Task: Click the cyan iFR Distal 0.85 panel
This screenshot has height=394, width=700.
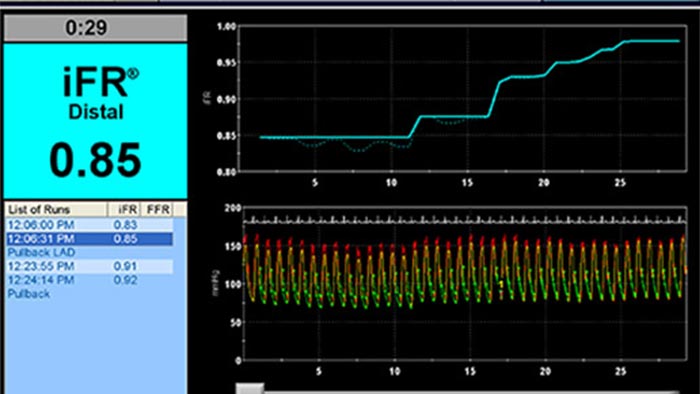Action: point(95,121)
